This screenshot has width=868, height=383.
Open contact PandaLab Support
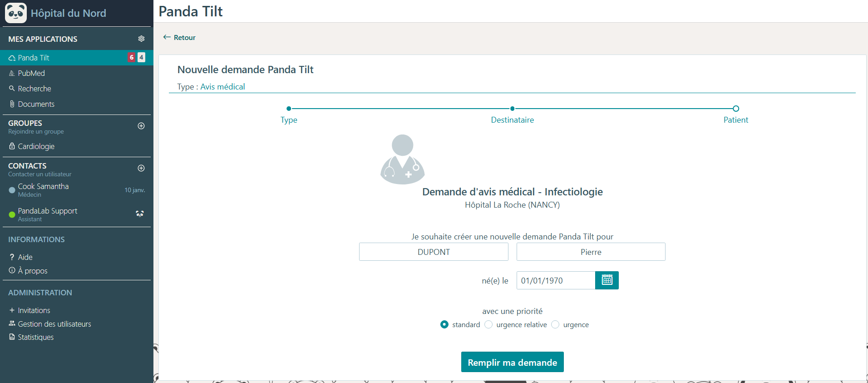click(76, 214)
